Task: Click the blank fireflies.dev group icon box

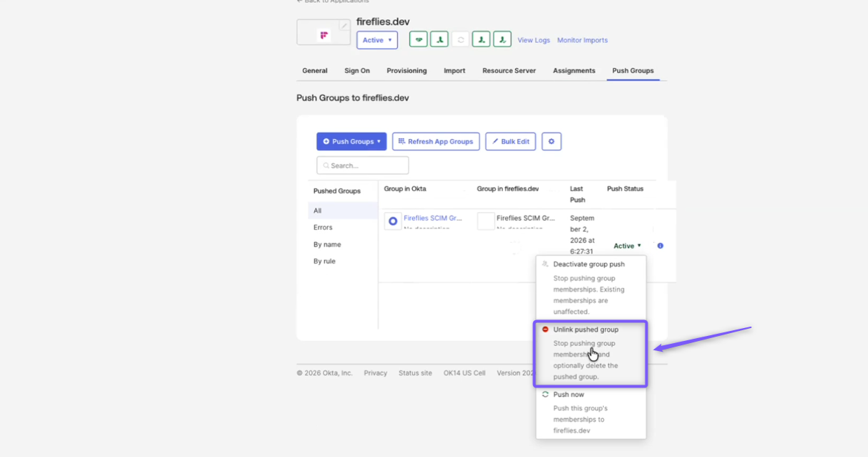Action: click(486, 221)
